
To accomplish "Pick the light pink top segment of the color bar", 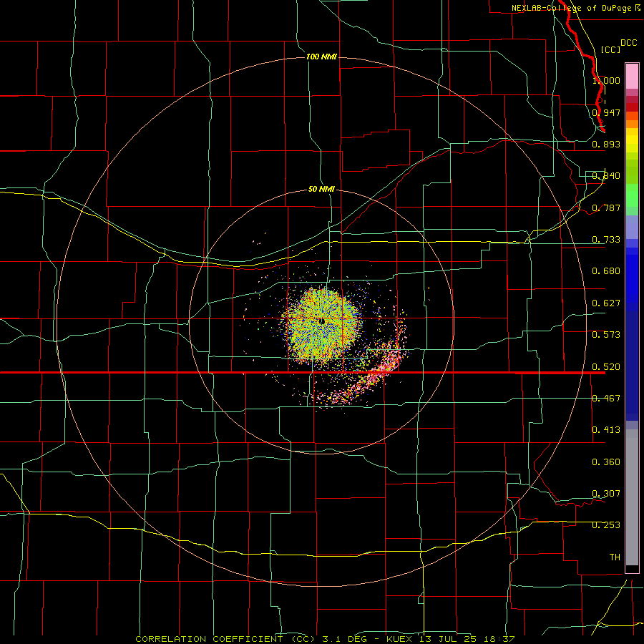I will (632, 76).
